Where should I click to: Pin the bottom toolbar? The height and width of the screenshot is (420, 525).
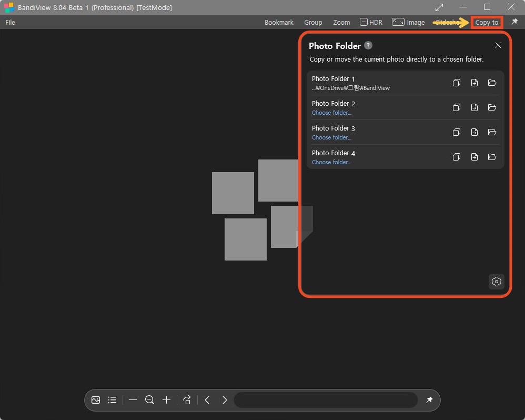pos(429,399)
